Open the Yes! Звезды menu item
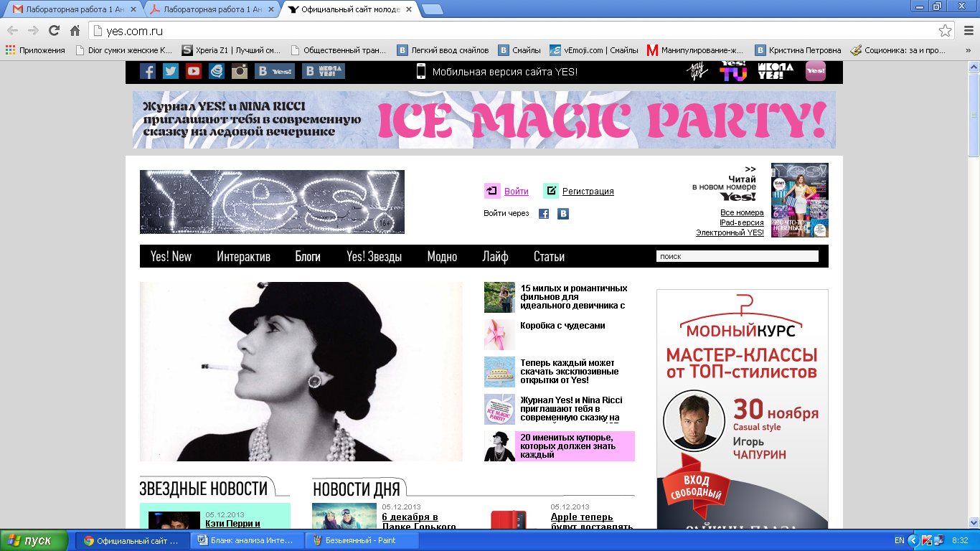The height and width of the screenshot is (551, 980). click(x=374, y=256)
